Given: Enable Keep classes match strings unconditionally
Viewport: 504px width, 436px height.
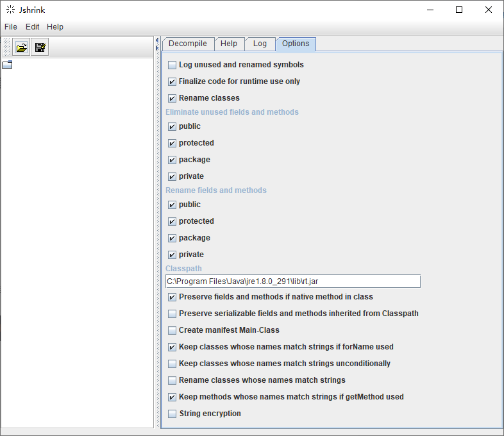Looking at the screenshot, I should (x=172, y=364).
